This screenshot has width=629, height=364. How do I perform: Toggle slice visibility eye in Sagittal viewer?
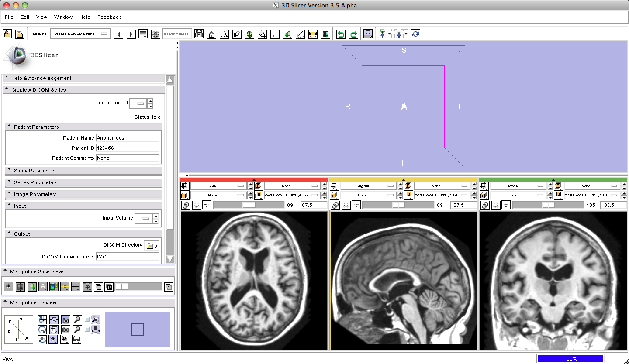346,205
